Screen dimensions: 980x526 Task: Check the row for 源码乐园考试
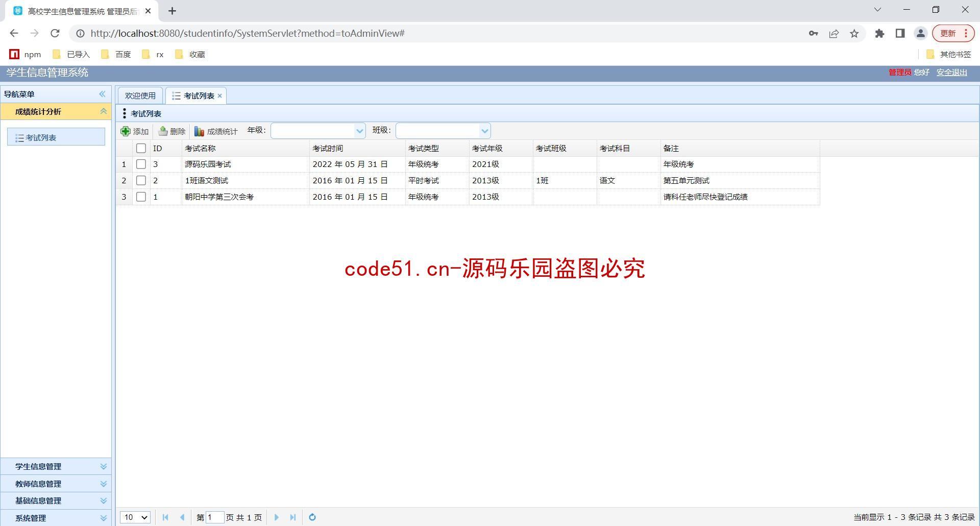[x=141, y=164]
